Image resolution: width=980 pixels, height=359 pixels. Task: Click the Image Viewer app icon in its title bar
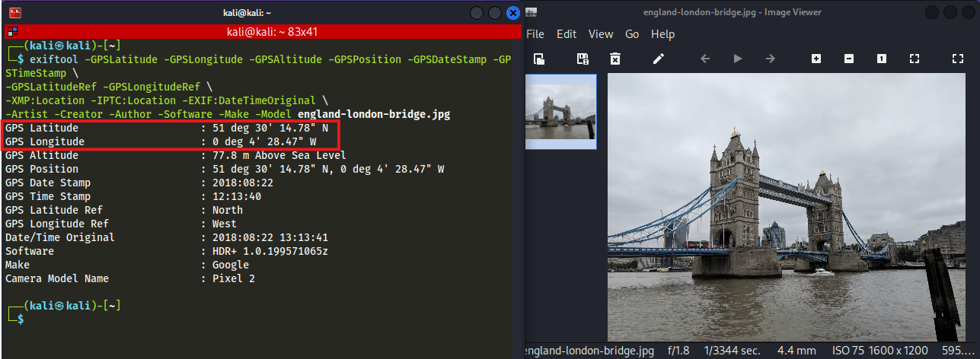[531, 12]
